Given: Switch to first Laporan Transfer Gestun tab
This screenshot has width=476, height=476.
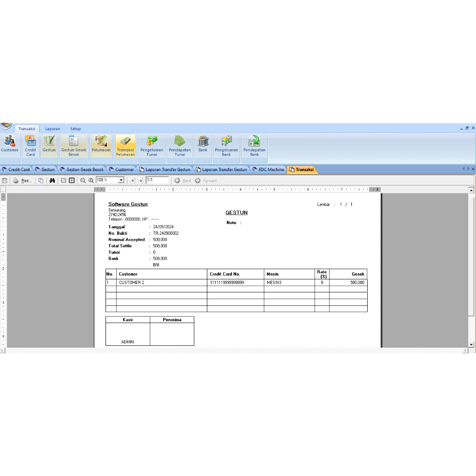Looking at the screenshot, I should pos(165,169).
